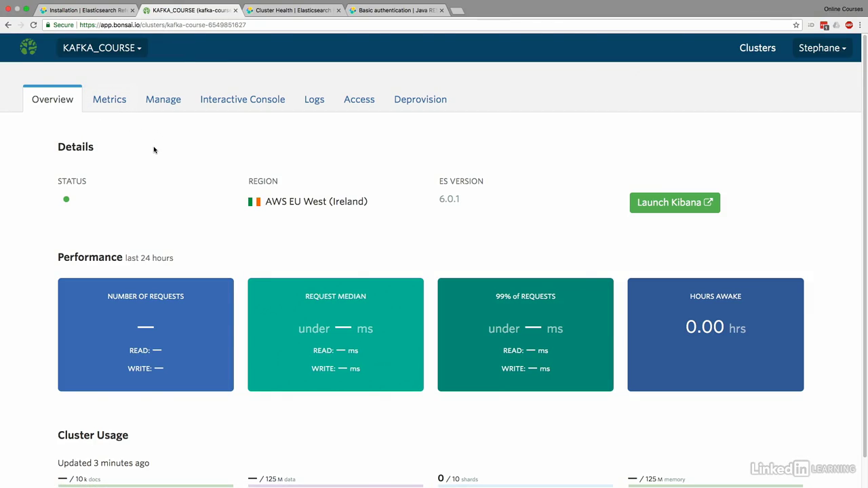The height and width of the screenshot is (488, 868).
Task: Close the Installation Elasticsearch tab
Action: [x=132, y=10]
